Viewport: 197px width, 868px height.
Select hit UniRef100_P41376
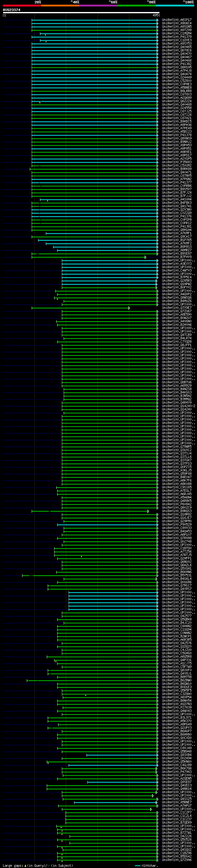177,216
